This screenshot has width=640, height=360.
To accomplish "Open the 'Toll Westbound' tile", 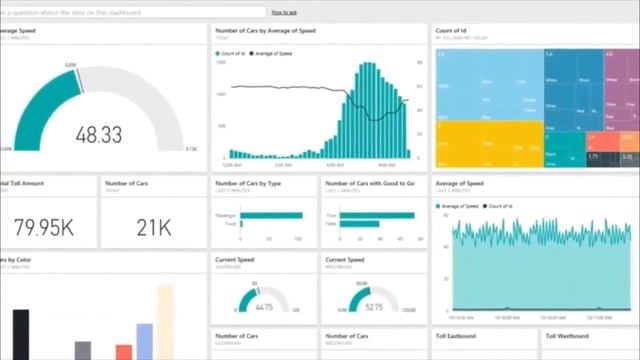I will pos(591,344).
